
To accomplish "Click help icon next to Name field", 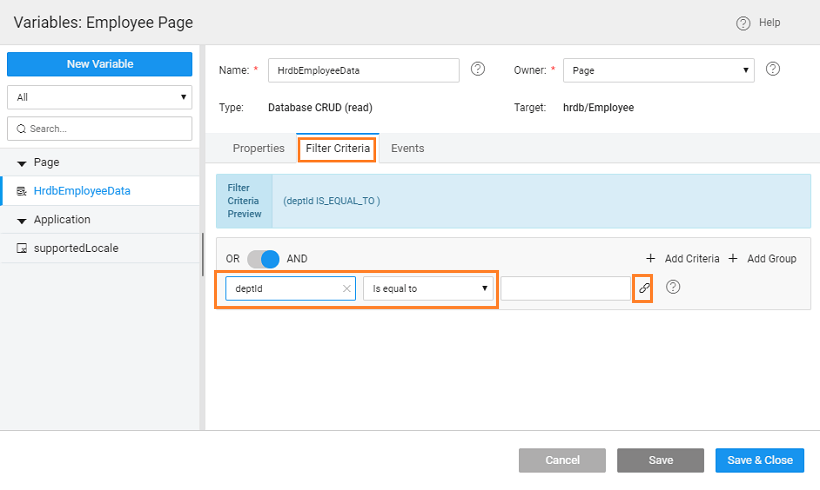I will click(x=478, y=70).
